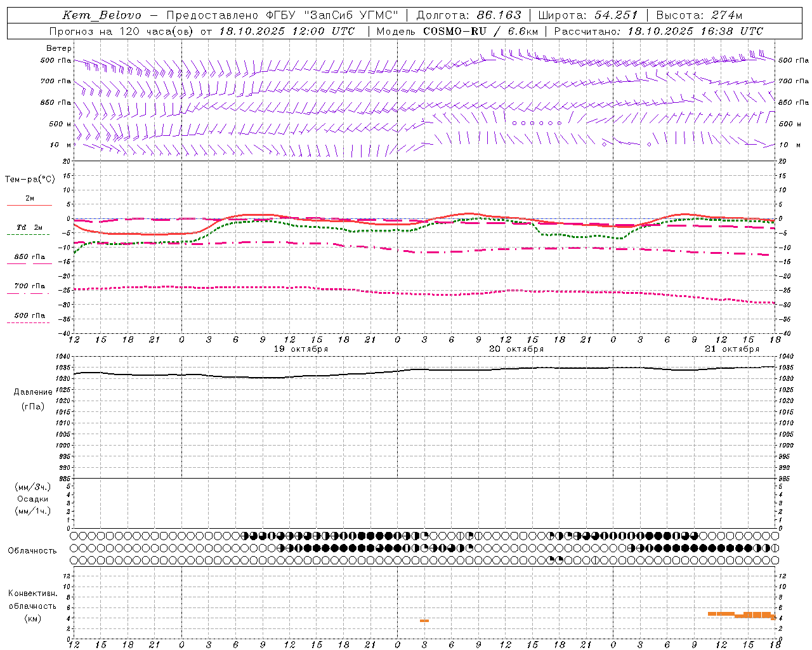Image resolution: width=812 pixels, height=650 pixels.
Task: Select the longitude value 86.163
Action: [499, 15]
